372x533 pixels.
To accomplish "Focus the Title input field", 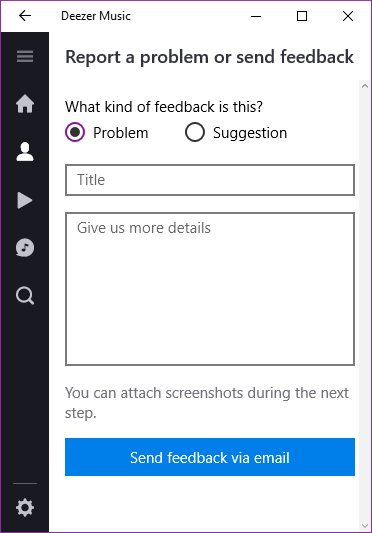I will (210, 180).
